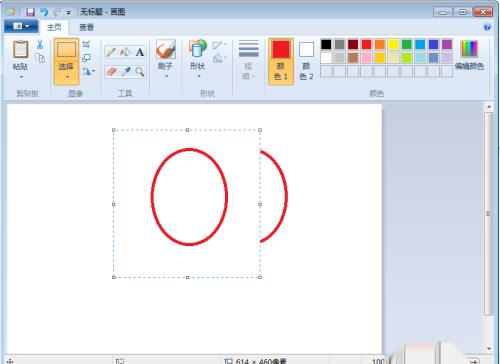Open the Shapes gallery dropdown
Viewport: 500px width, 364px height.
pos(198,76)
